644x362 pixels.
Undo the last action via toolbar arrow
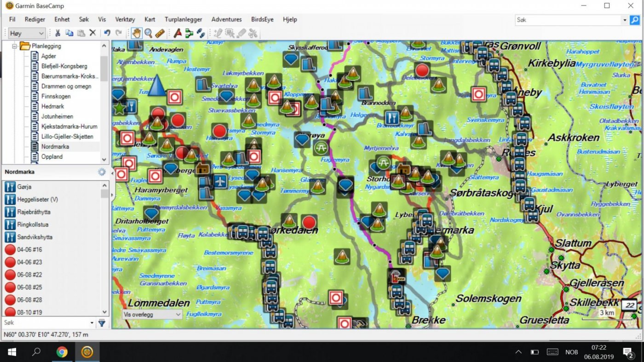pos(107,33)
